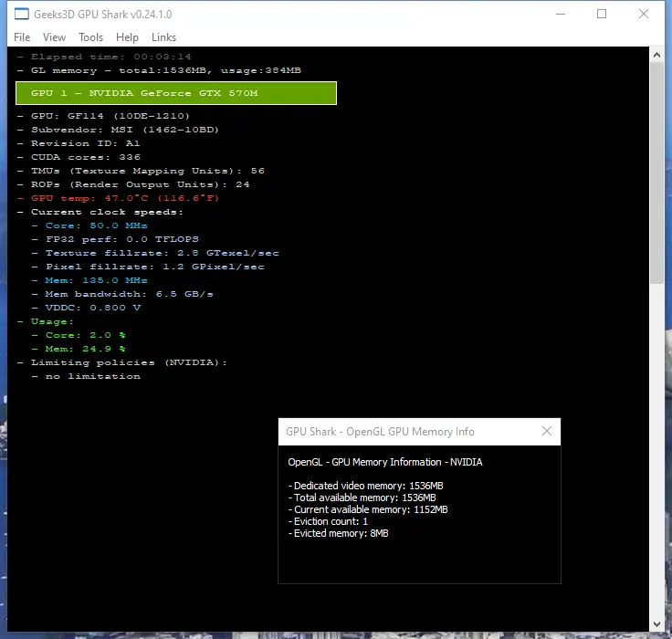Image resolution: width=672 pixels, height=639 pixels.
Task: Click the green 'Usage:' heading
Action: pos(46,321)
